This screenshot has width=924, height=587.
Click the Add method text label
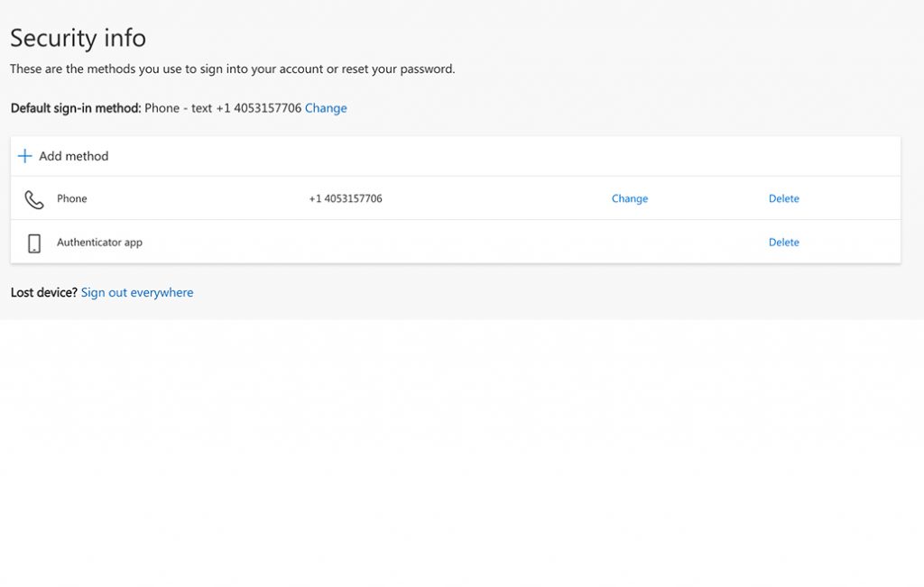73,156
